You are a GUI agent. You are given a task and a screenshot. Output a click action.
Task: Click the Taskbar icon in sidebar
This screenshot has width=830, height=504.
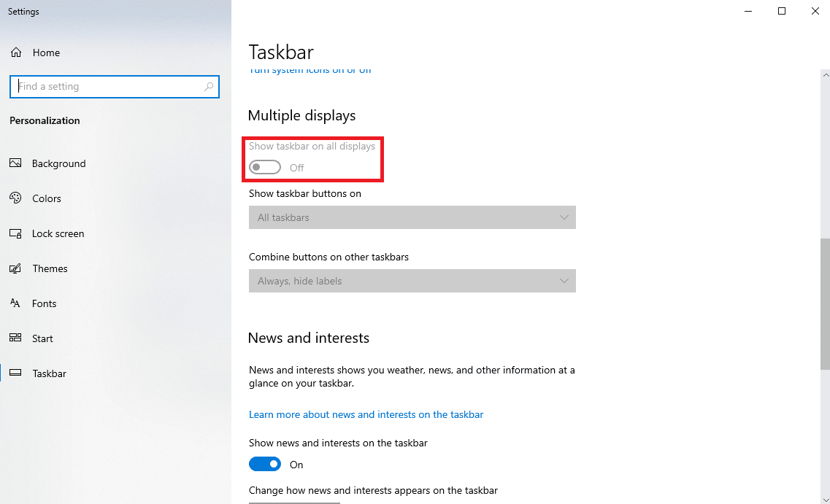click(x=15, y=373)
